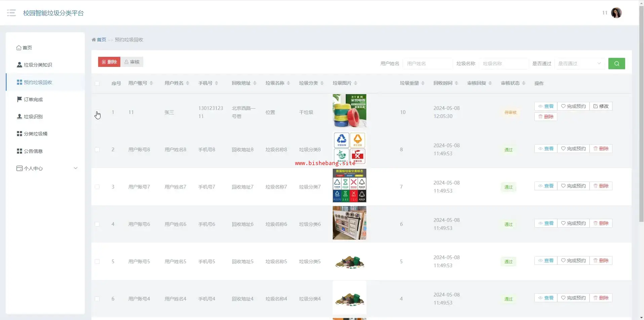Sort by 回收时间 column arrows

456,83
